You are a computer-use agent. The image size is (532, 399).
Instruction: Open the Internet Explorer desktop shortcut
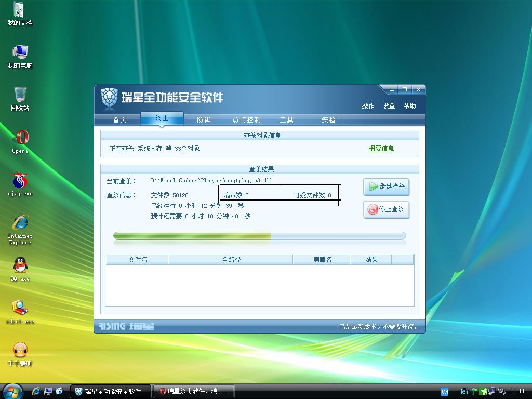coord(20,230)
